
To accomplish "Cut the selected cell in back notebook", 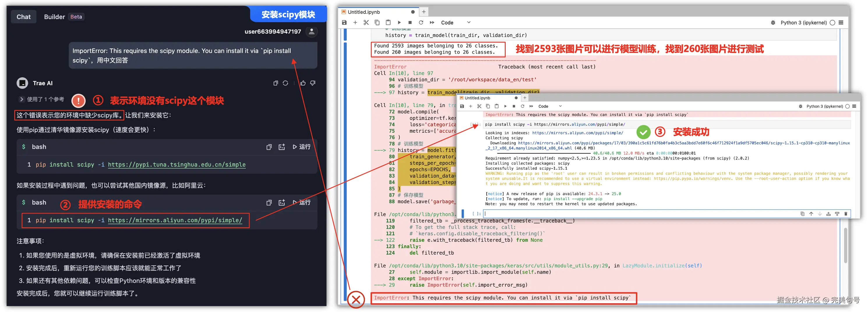I will coord(366,22).
